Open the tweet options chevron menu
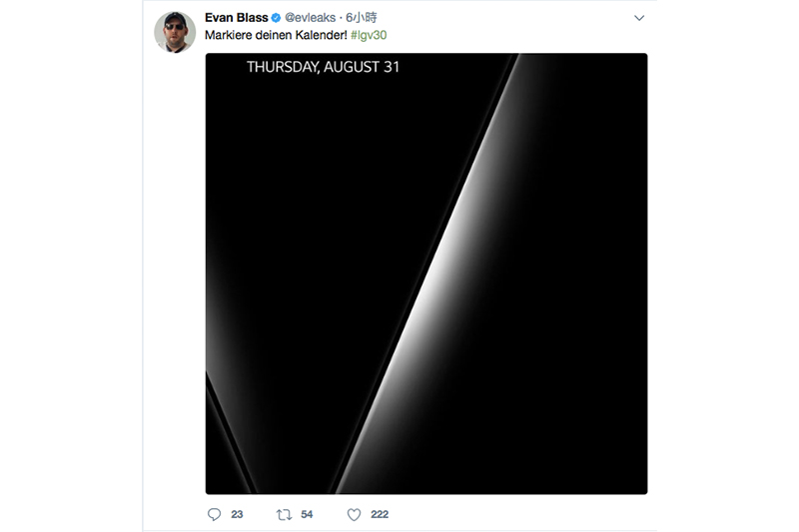The image size is (799, 532). [x=639, y=18]
